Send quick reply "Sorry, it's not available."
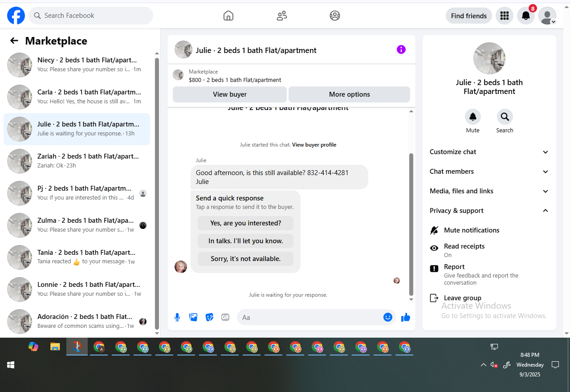 tap(245, 259)
